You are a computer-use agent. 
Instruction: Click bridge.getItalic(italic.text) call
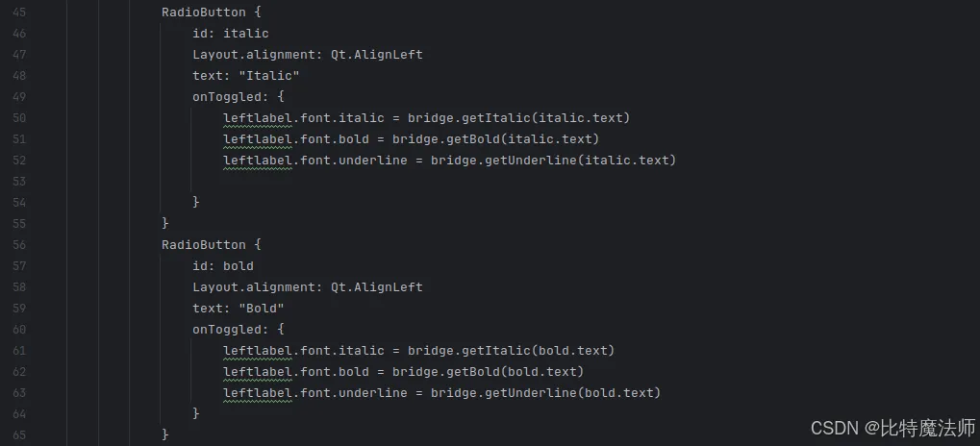pos(518,118)
